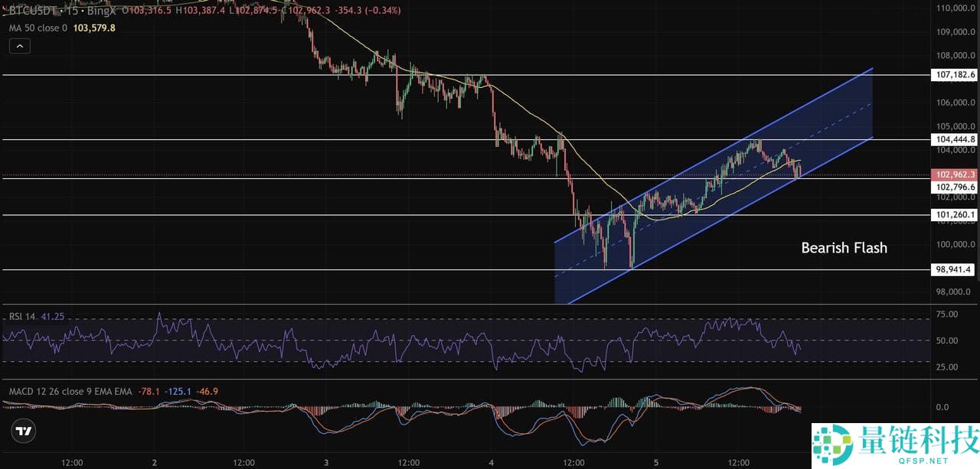Select the red current price 102,962.3 label
This screenshot has width=980, height=469.
point(955,174)
